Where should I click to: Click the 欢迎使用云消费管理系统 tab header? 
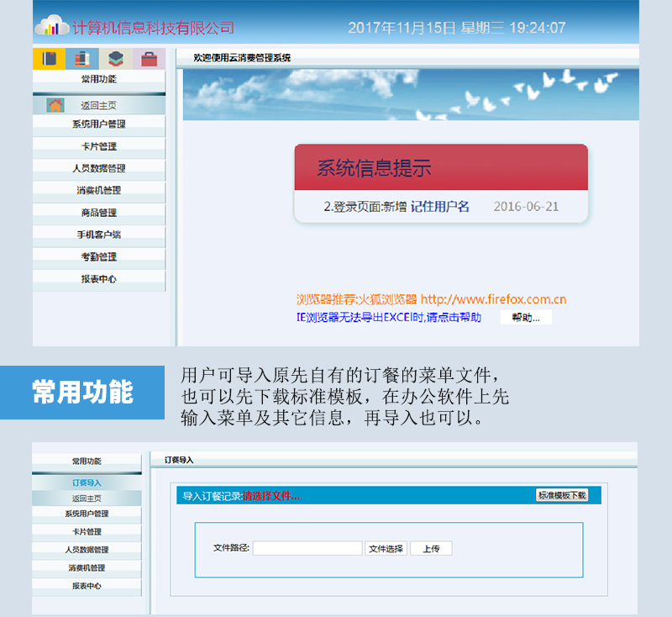242,58
